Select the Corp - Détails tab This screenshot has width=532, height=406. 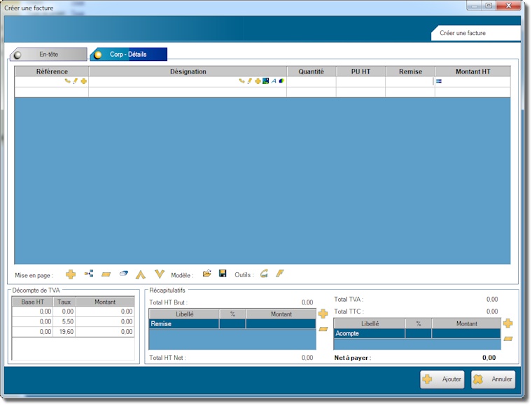point(128,54)
